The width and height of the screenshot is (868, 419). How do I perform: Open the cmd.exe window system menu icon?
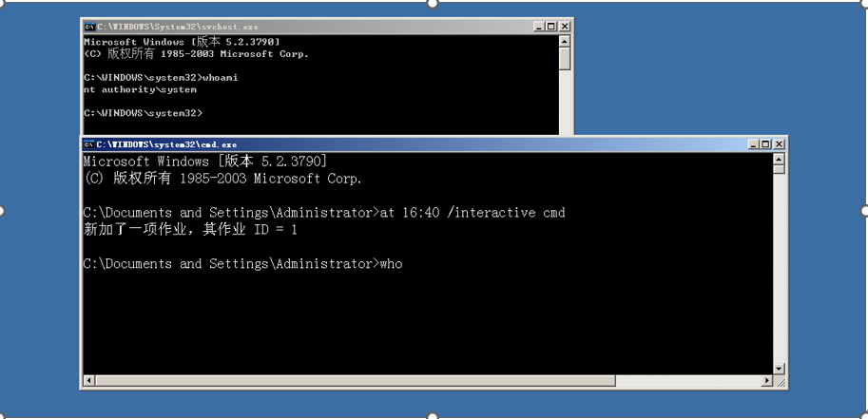click(x=88, y=144)
